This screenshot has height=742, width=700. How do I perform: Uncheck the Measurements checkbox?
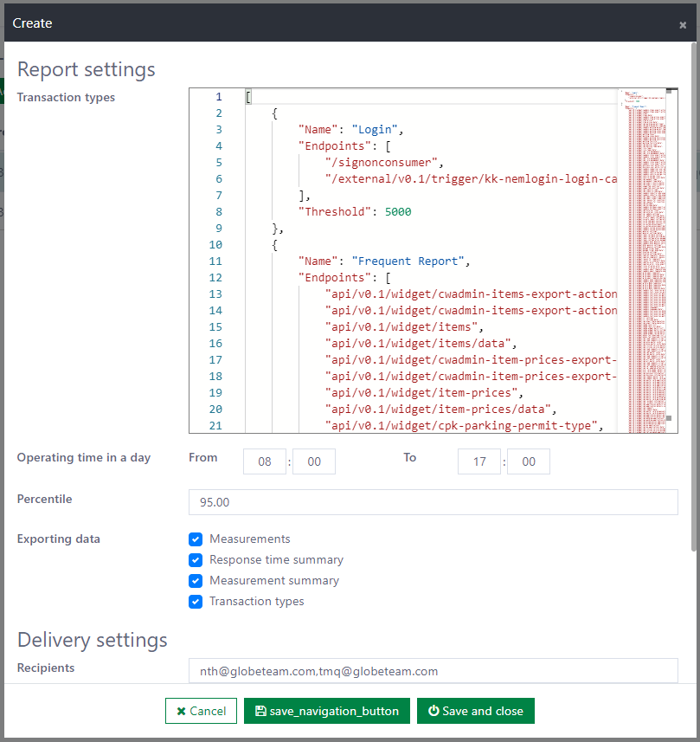coord(196,539)
